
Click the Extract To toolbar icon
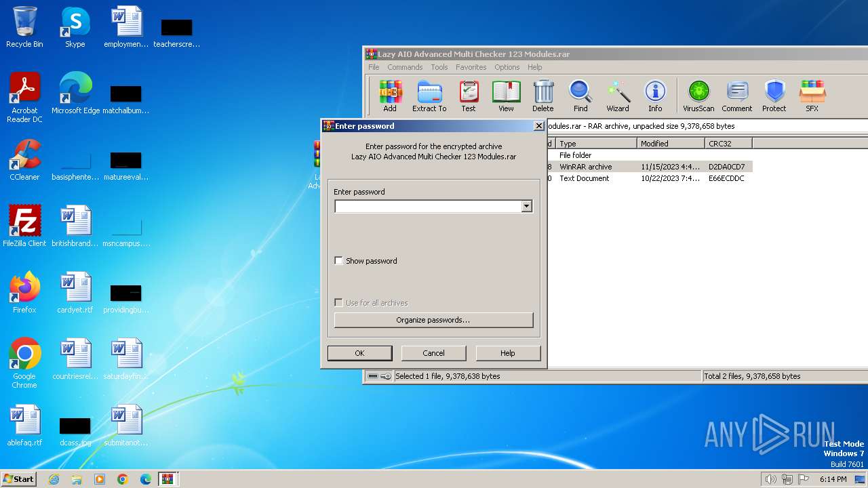click(x=429, y=96)
